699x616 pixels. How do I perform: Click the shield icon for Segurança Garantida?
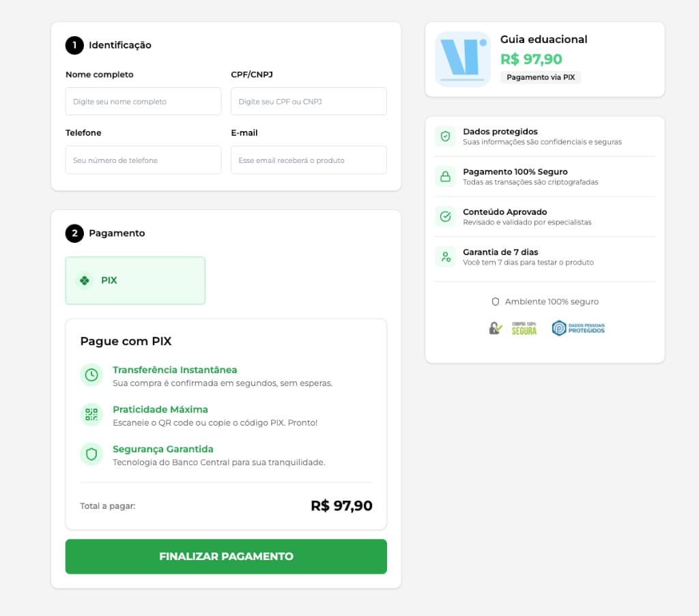pos(91,454)
